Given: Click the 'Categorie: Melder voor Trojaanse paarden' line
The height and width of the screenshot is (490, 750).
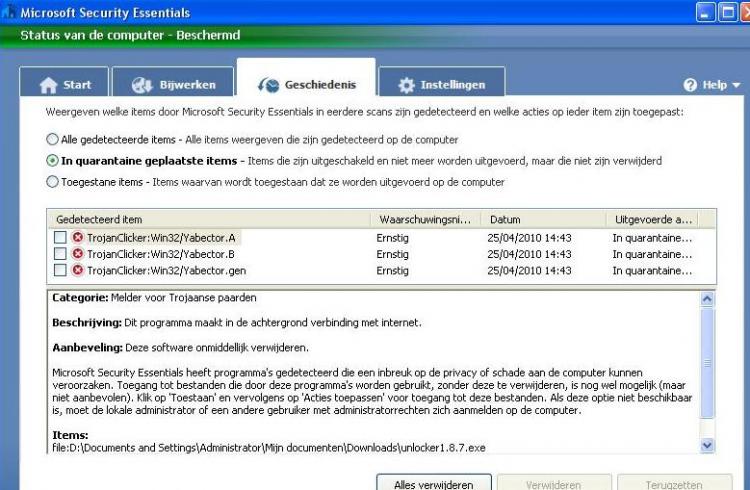Looking at the screenshot, I should [154, 298].
